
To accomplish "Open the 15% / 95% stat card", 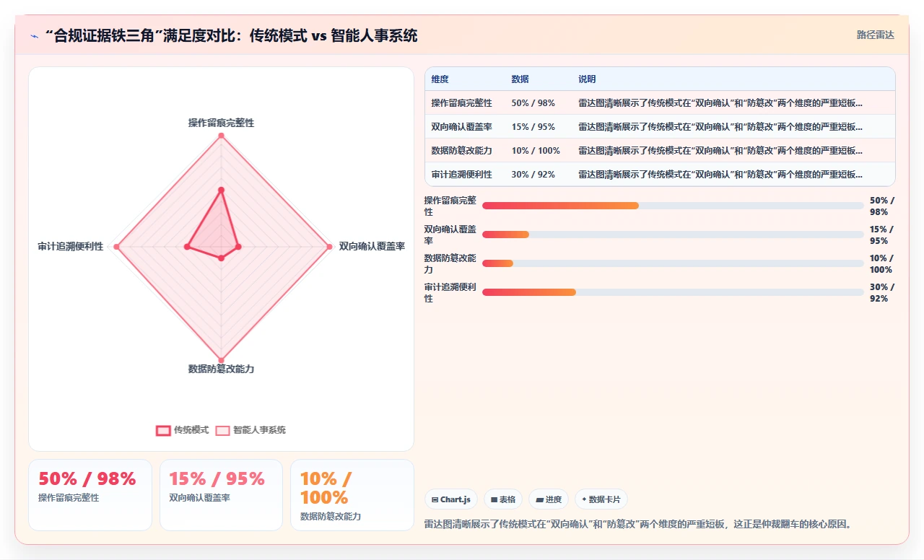I will 221,495.
